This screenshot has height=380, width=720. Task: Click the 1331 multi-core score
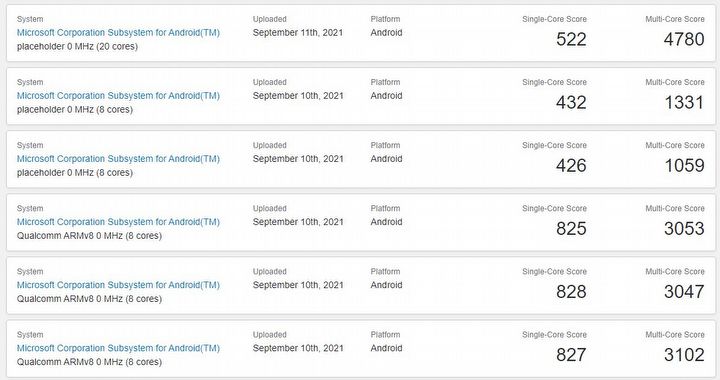684,102
